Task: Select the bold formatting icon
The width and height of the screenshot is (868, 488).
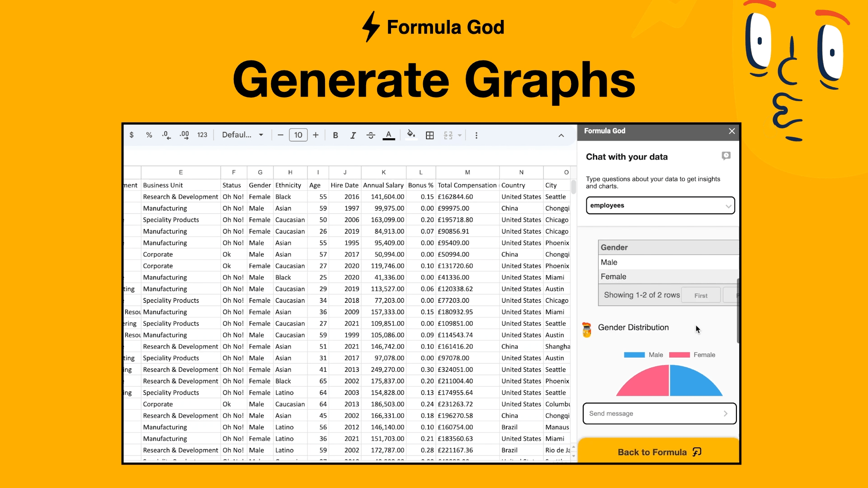Action: [x=335, y=135]
